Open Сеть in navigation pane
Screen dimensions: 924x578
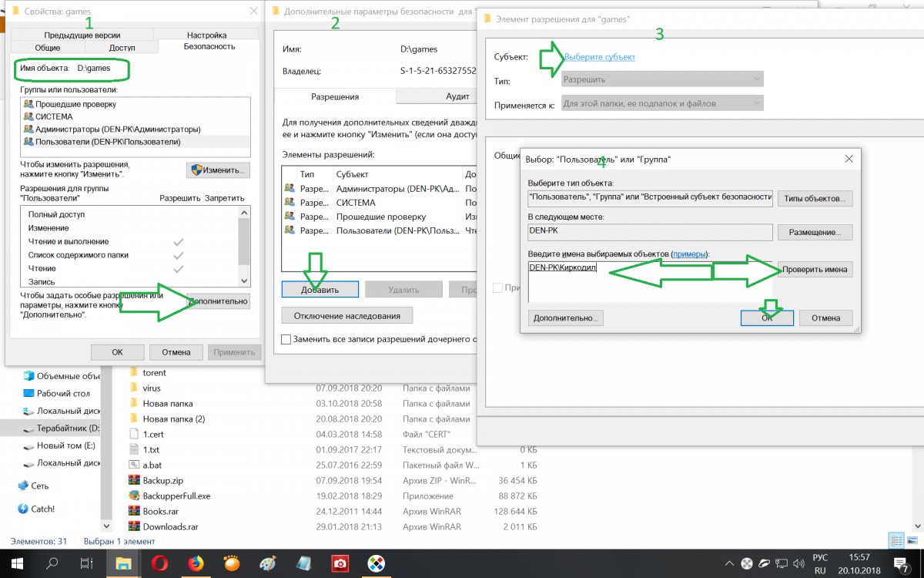click(x=40, y=486)
